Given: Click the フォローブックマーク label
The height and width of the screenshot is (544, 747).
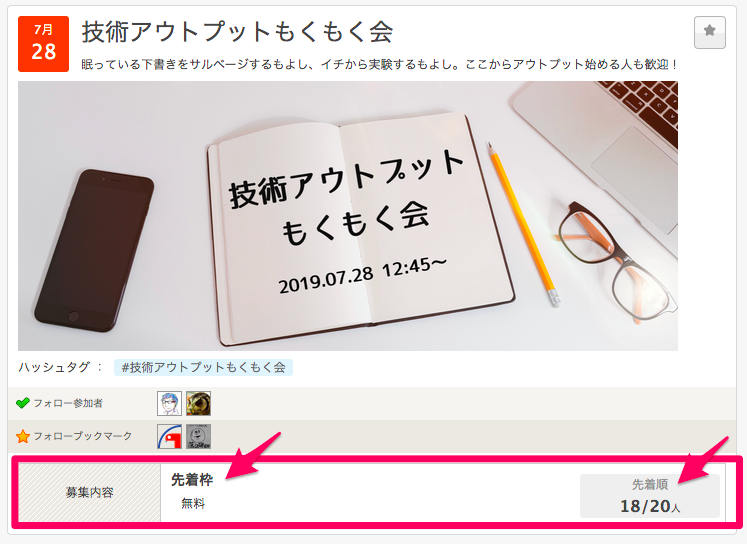Looking at the screenshot, I should point(82,436).
